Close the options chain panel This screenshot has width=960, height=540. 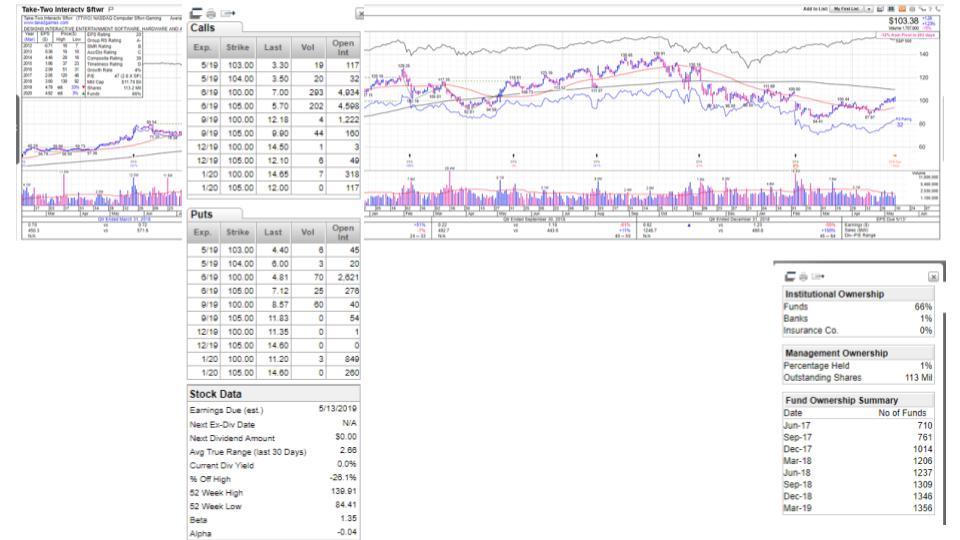click(x=361, y=13)
